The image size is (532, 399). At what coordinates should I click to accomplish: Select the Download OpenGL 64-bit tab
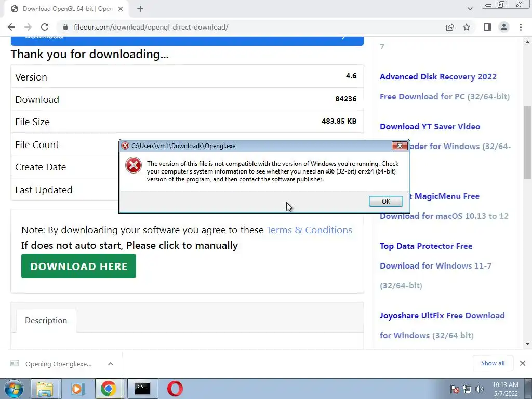point(67,9)
